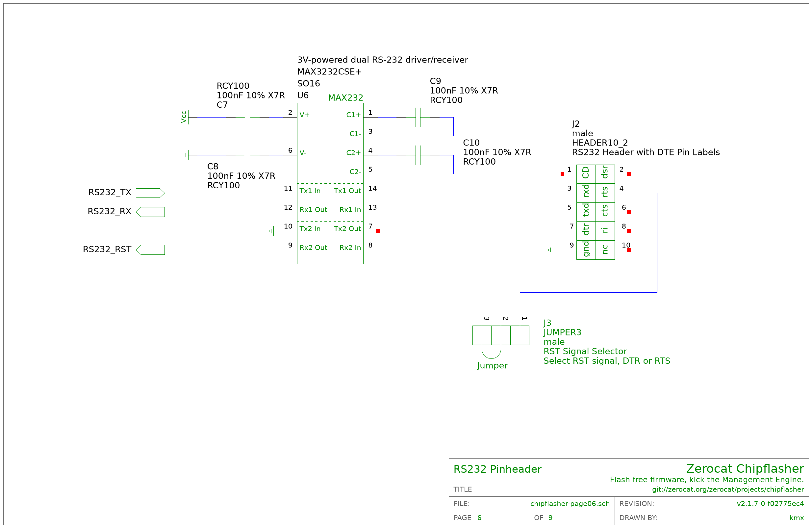The image size is (812, 528).
Task: Click the V+ pin label on U6
Action: [x=305, y=115]
